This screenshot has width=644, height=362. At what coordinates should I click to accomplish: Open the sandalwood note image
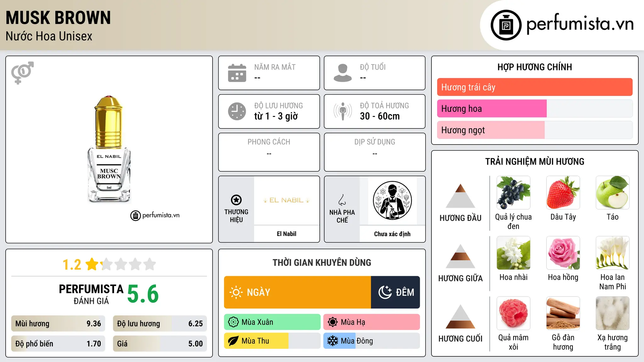(563, 313)
